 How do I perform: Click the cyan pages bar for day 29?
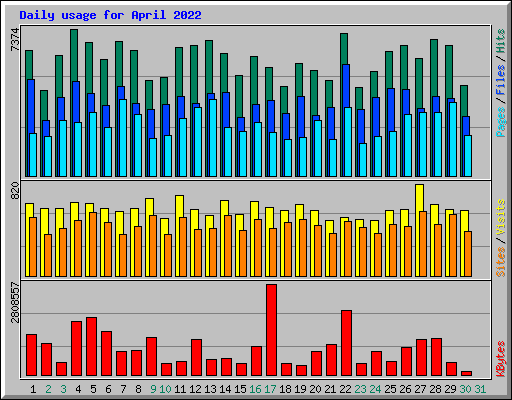point(453,139)
